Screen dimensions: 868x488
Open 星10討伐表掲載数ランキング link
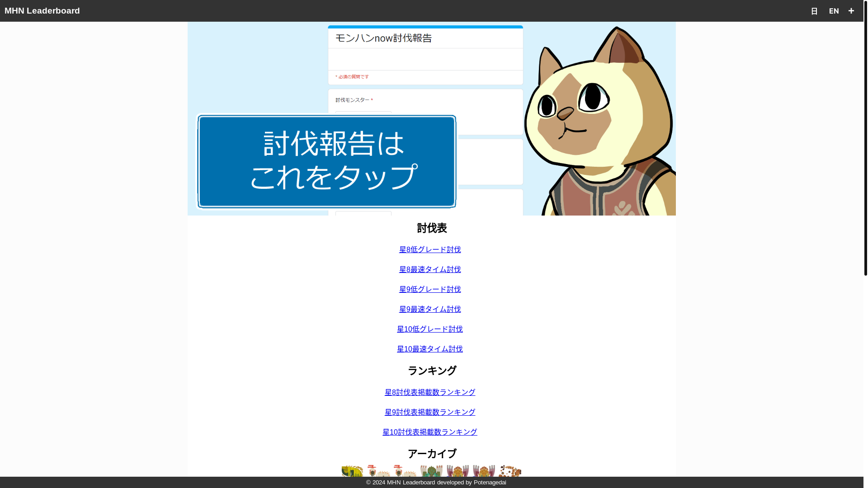coord(430,432)
